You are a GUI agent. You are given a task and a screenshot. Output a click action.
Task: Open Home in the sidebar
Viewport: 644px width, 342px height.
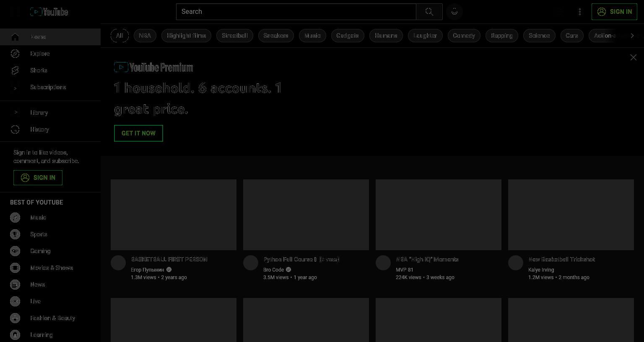click(50, 37)
